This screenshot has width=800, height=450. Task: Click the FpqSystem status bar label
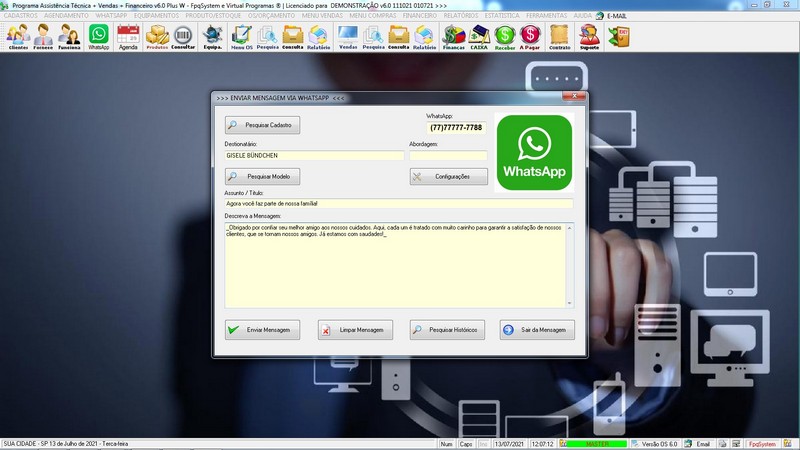coord(762,444)
